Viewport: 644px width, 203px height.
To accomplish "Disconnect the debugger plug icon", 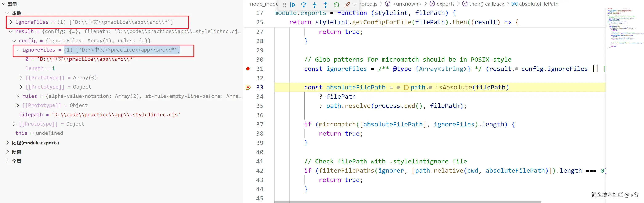I will [347, 5].
